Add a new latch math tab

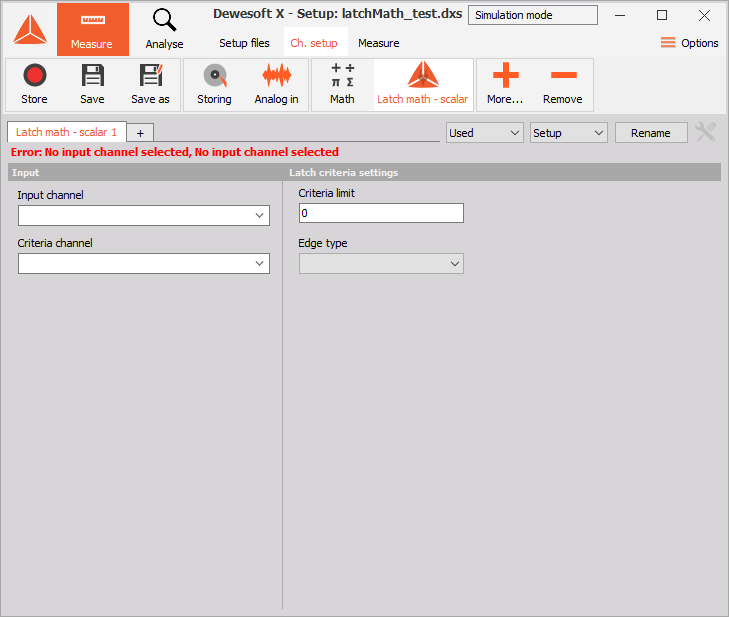pyautogui.click(x=140, y=133)
